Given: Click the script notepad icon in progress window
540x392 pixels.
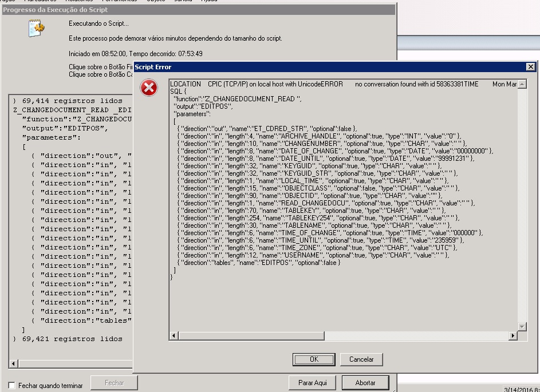Looking at the screenshot, I should point(37,28).
